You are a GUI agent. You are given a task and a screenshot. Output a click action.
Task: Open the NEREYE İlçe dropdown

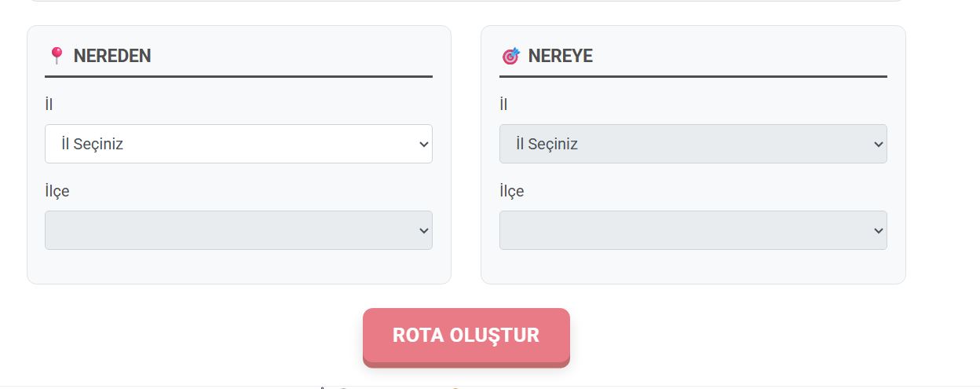coord(693,230)
